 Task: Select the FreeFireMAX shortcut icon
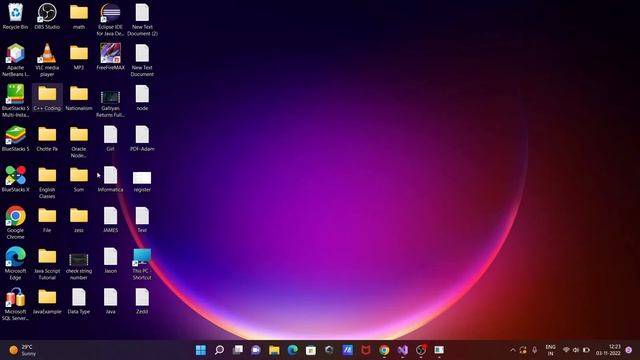[x=110, y=57]
